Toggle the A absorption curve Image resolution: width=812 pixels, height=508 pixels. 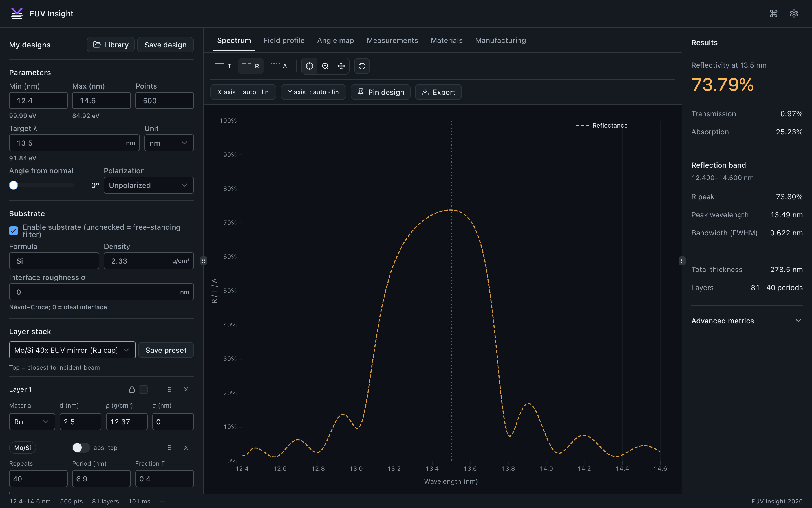[279, 66]
